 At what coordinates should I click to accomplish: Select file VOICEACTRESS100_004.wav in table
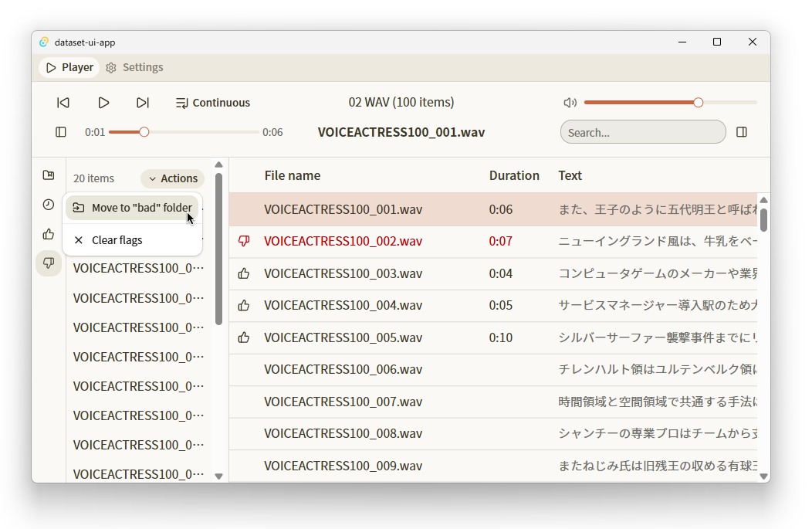point(343,305)
